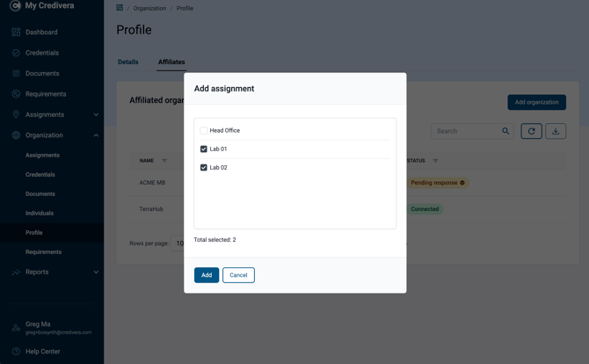Collapse the Organization sidebar section

(x=96, y=135)
